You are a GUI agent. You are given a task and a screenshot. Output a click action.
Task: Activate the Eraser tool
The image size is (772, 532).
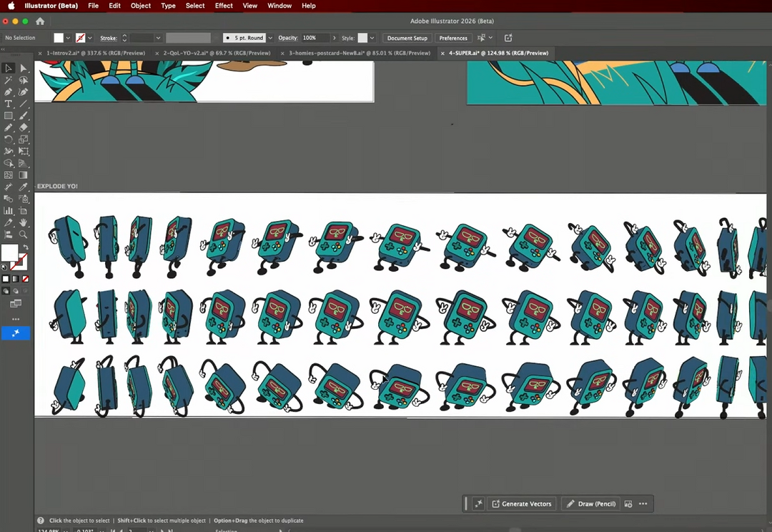coord(23,127)
